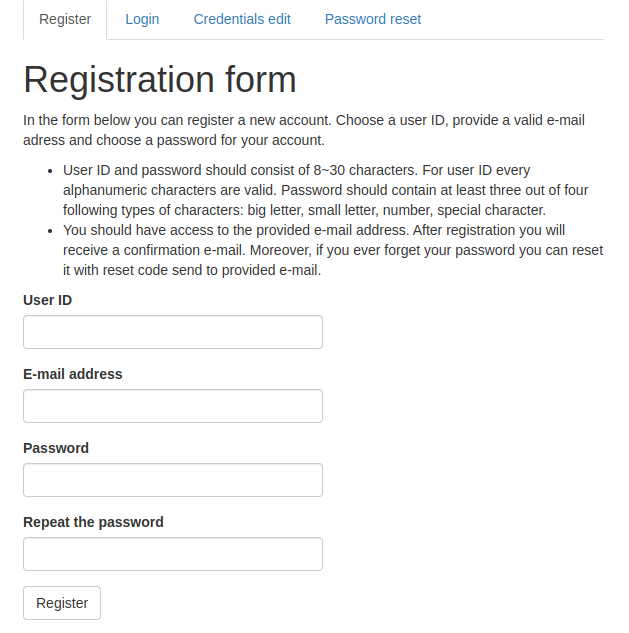Focus the first Password input field
The width and height of the screenshot is (629, 633).
pyautogui.click(x=173, y=480)
